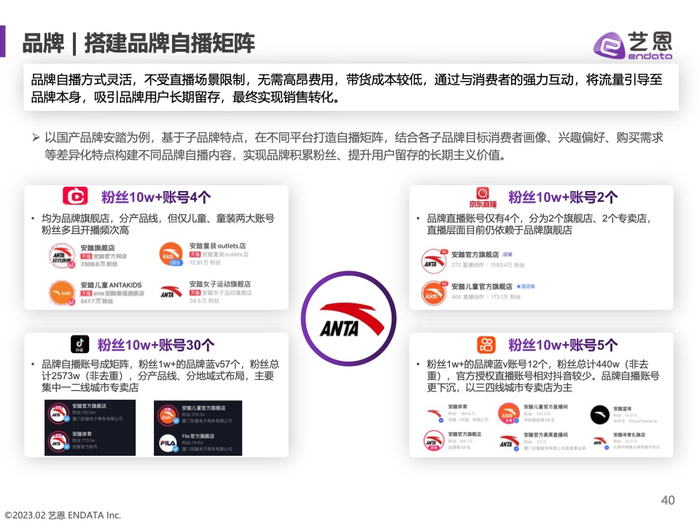This screenshot has height=525, width=700.
Task: Click the Taobao bullet text 均为品牌旗舰店
Action: (x=158, y=224)
